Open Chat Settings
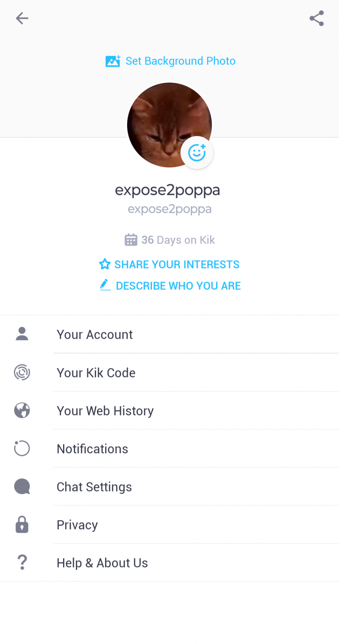This screenshot has height=644, width=339. (94, 487)
